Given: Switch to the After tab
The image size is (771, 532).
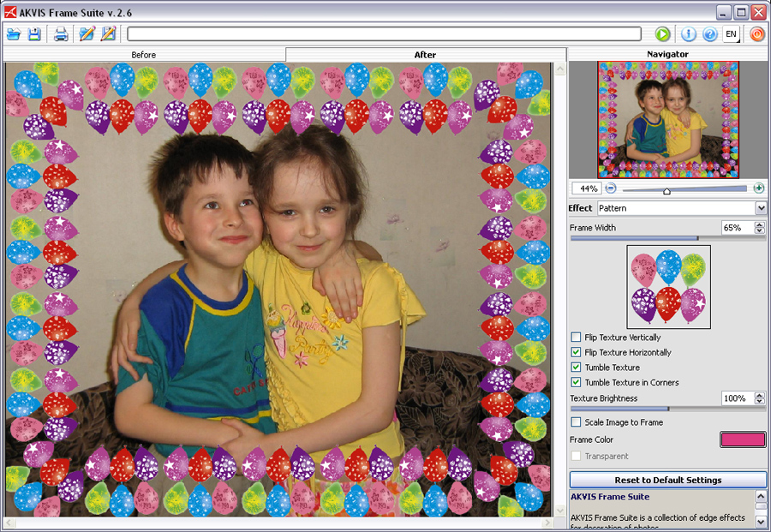Looking at the screenshot, I should 425,55.
